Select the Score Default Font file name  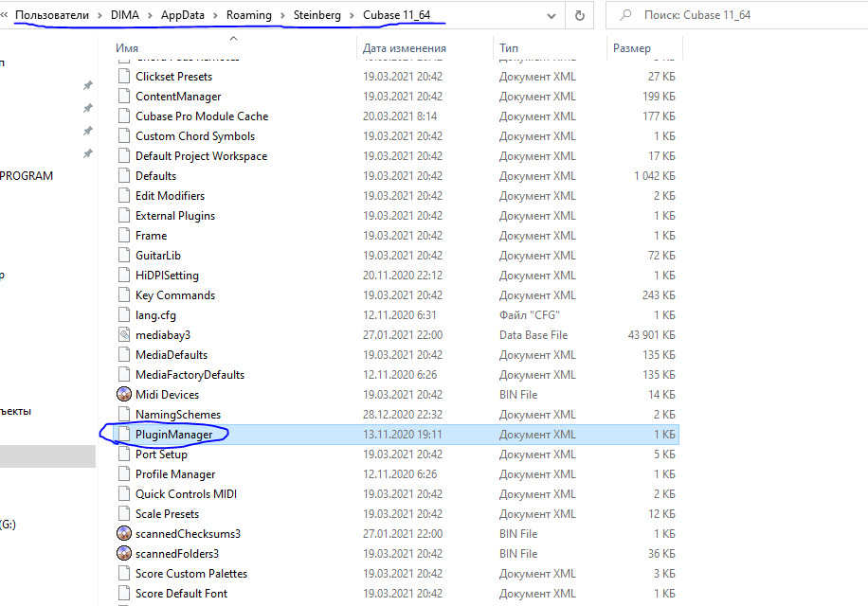[x=182, y=594]
